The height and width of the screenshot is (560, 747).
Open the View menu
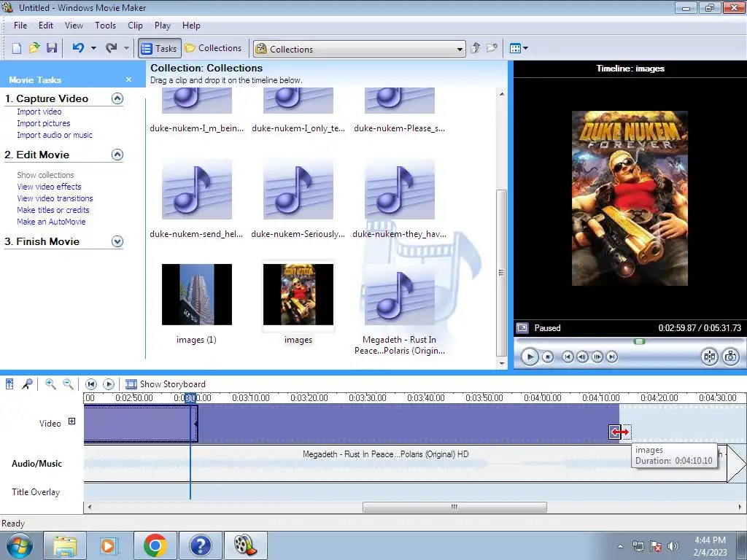click(74, 26)
